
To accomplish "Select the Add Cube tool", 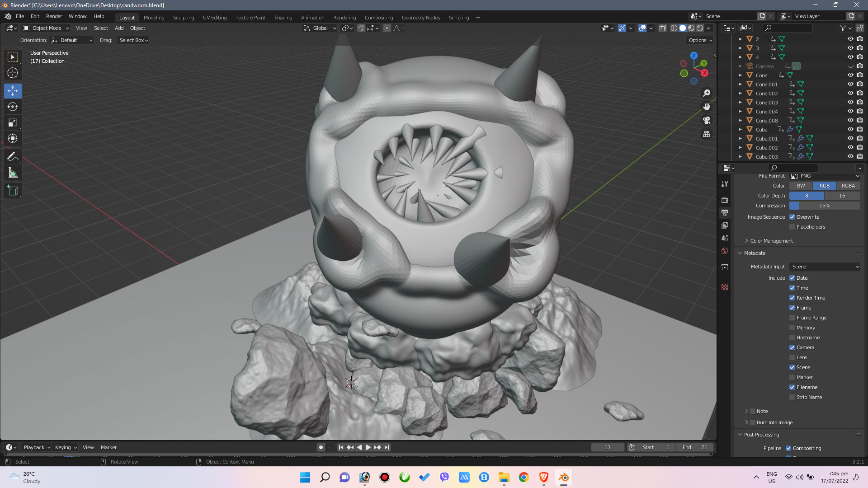I will (13, 191).
